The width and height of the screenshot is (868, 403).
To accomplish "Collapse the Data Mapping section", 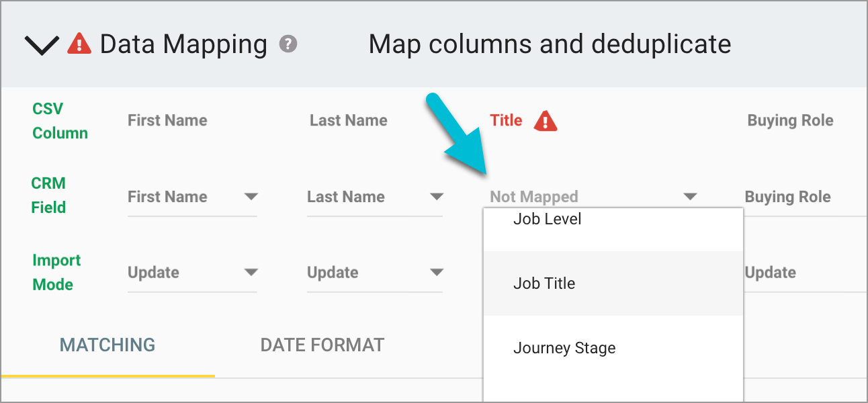I will click(x=42, y=44).
